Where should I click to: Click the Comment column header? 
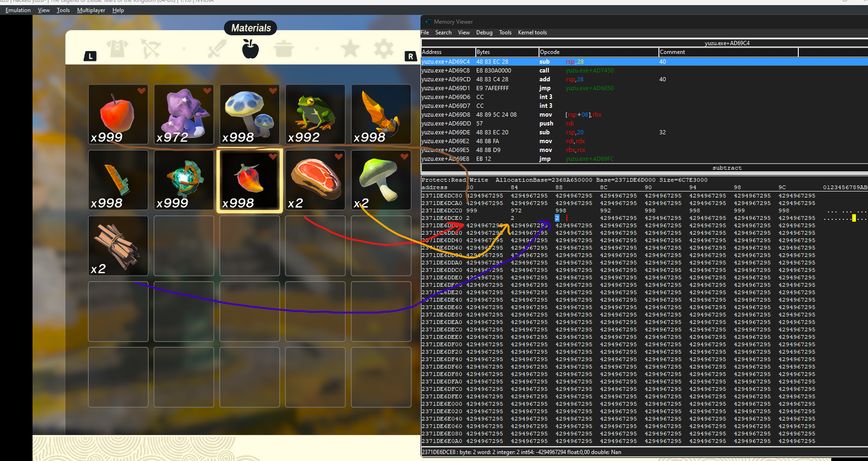pos(728,52)
